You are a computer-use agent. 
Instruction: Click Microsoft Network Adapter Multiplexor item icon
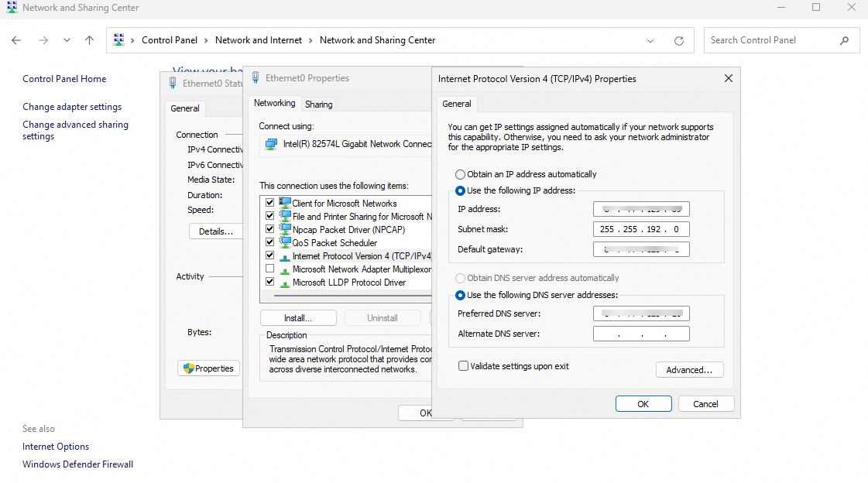(284, 270)
